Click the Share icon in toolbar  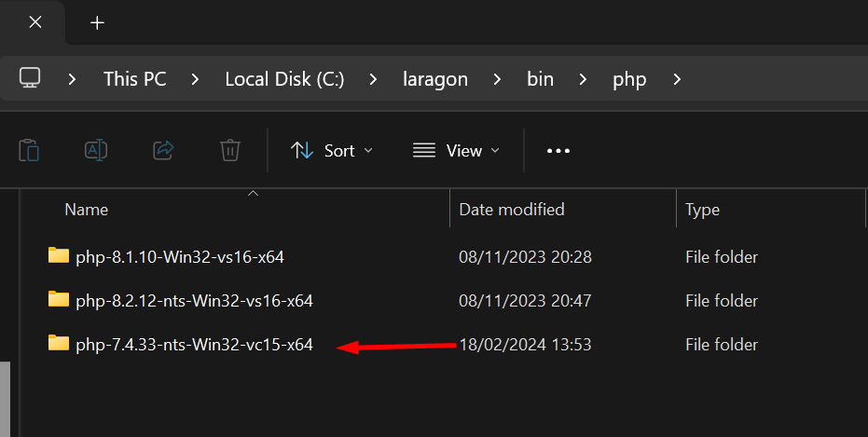pyautogui.click(x=163, y=150)
